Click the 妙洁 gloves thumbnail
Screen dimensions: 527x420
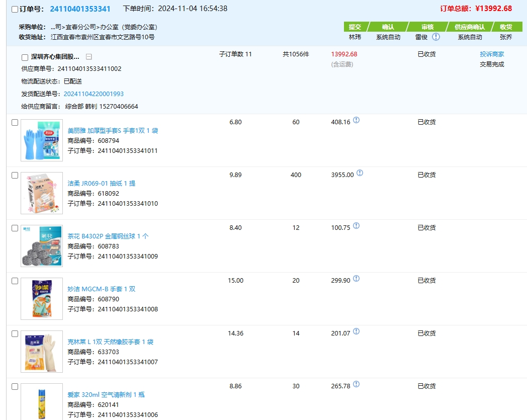point(42,299)
